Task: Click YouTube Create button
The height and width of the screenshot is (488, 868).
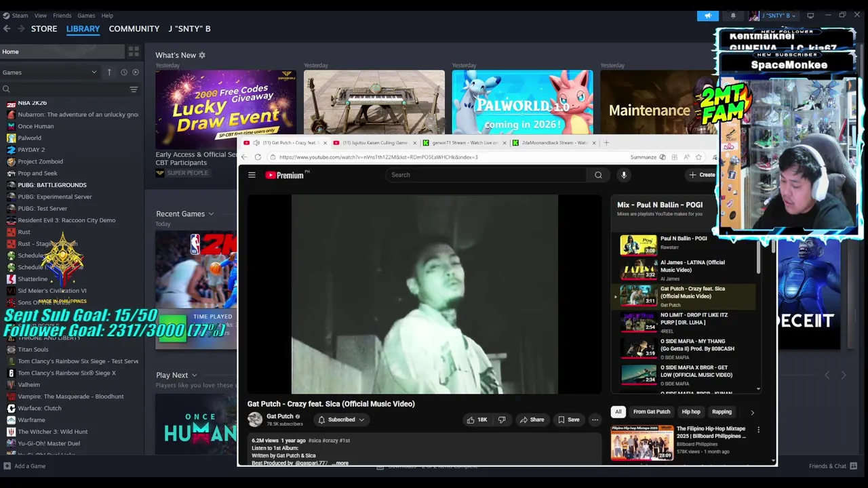Action: pos(702,175)
